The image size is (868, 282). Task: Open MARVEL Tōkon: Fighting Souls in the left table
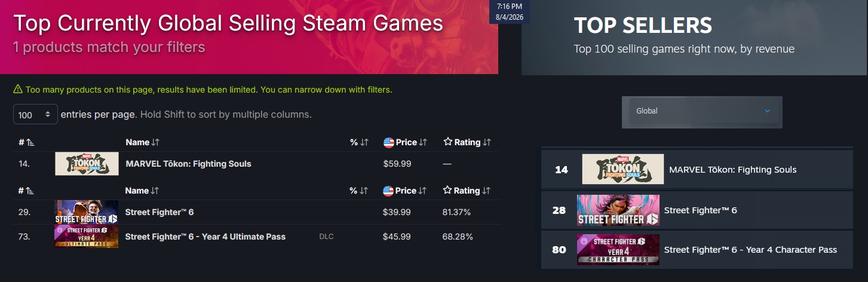(188, 164)
